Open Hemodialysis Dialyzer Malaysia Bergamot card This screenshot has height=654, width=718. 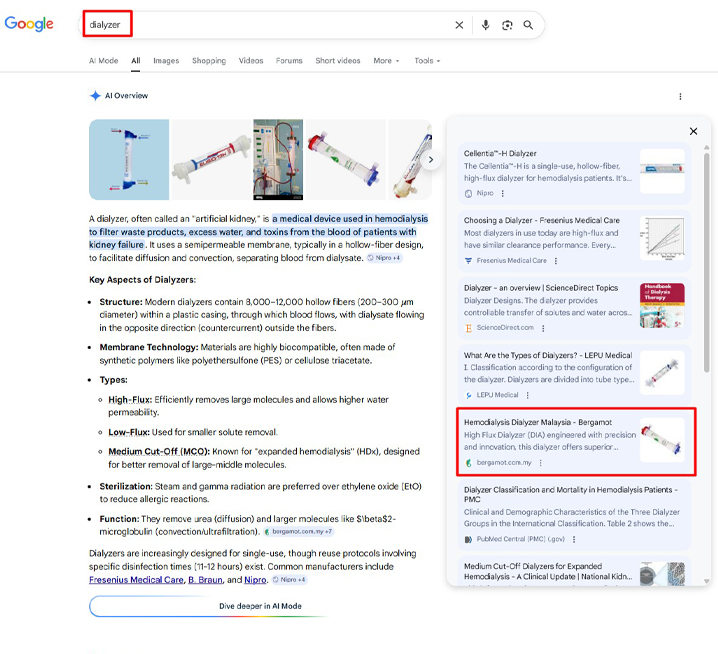(x=574, y=442)
